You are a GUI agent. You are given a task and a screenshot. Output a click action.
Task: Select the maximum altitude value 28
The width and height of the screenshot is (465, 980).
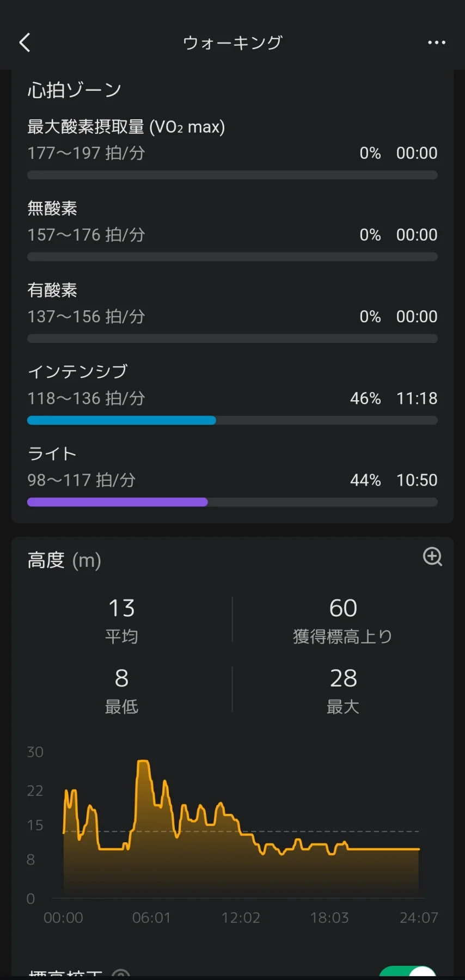click(x=343, y=679)
